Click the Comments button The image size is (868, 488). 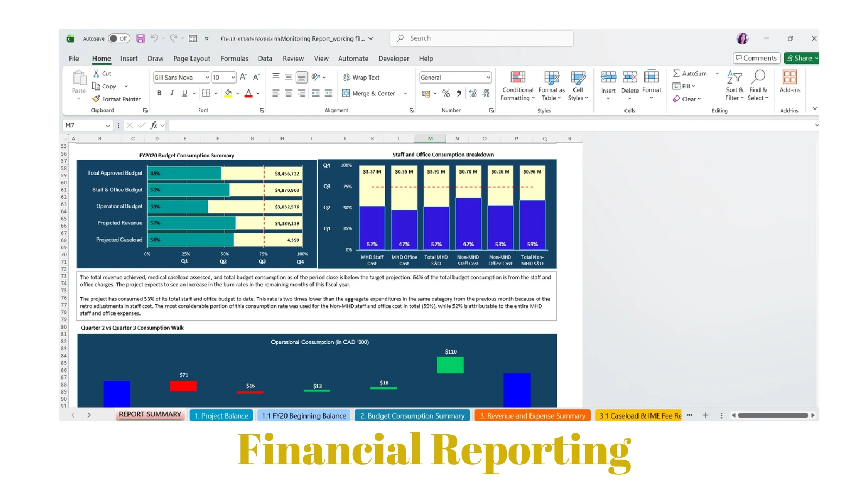[x=756, y=58]
